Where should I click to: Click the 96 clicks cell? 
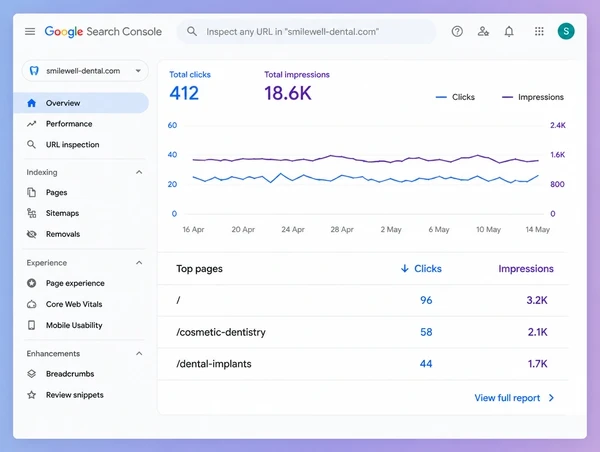(x=426, y=300)
